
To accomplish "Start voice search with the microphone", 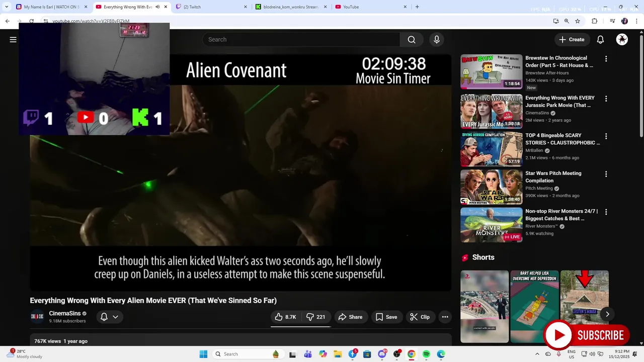I will coord(436,40).
